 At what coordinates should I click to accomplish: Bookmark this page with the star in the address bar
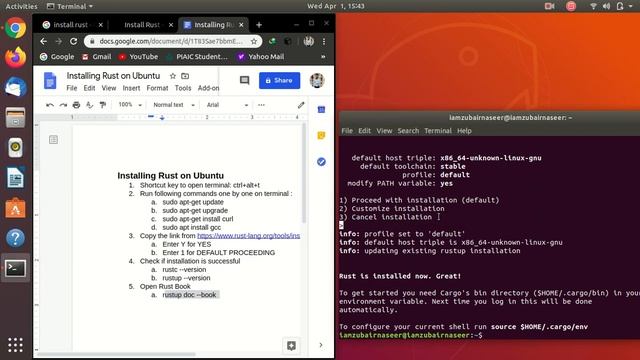[x=254, y=41]
